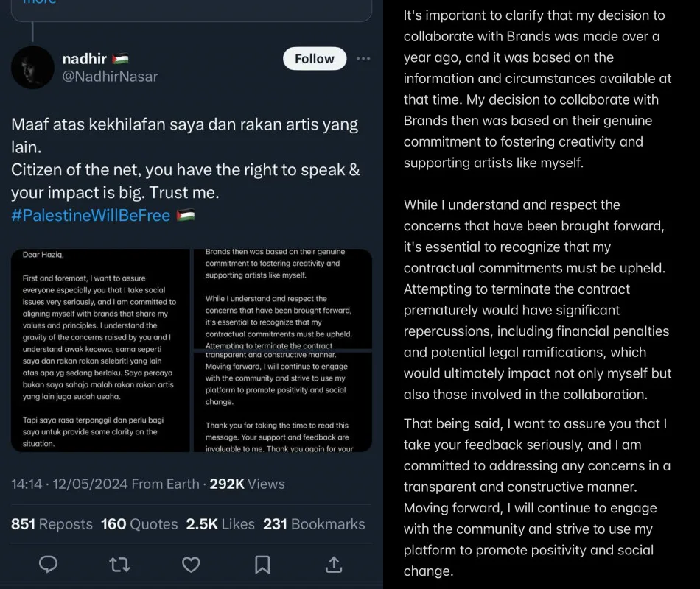Viewport: 700px width, 589px height.
Task: View the 851 Reposts list
Action: 52,524
